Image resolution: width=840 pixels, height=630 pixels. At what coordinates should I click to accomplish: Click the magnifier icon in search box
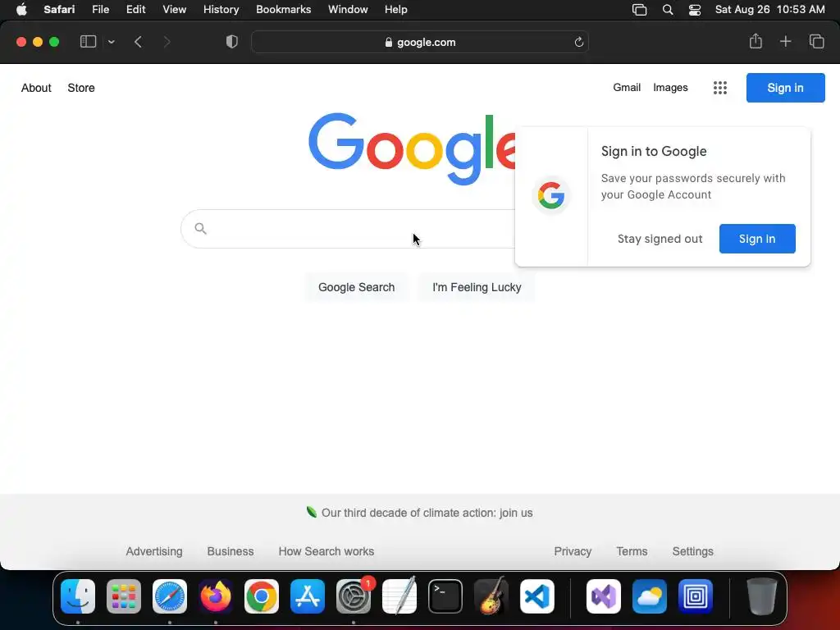click(200, 229)
